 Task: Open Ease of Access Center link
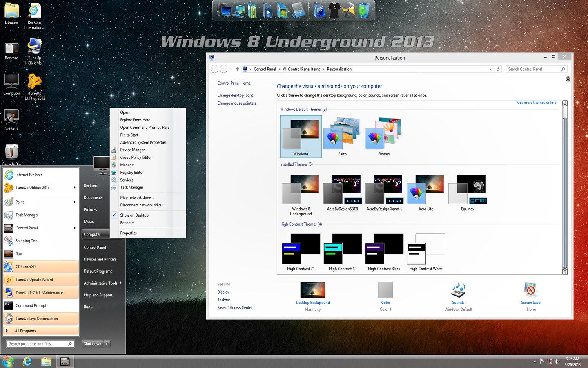[x=235, y=307]
